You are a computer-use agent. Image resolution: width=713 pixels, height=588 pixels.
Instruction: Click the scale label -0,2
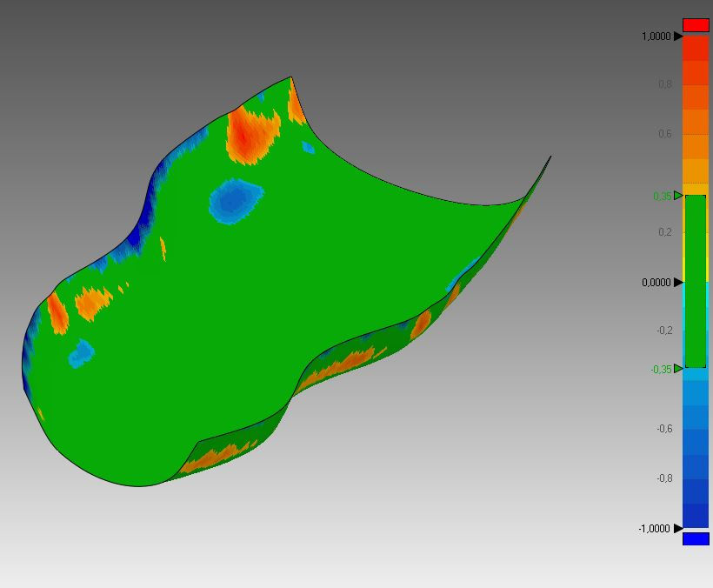click(x=664, y=331)
